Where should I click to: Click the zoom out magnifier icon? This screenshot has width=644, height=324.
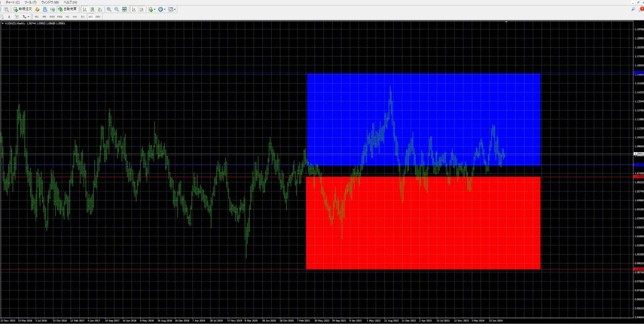(x=116, y=9)
